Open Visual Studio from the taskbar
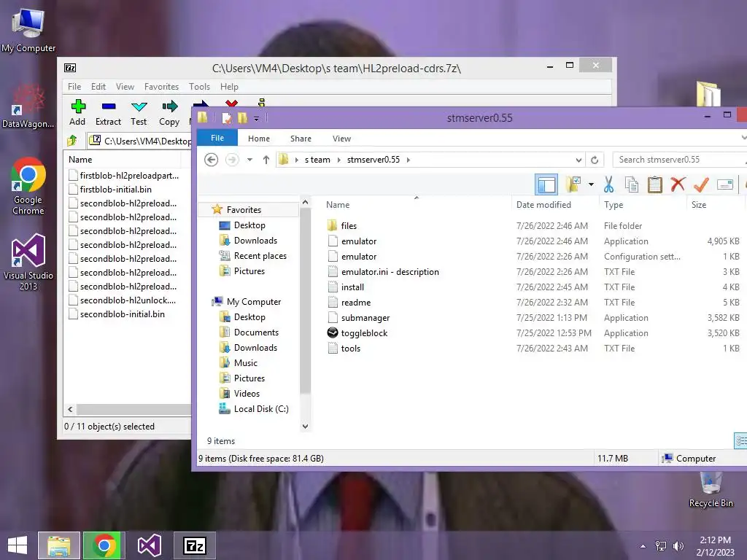This screenshot has height=560, width=747. coord(149,545)
